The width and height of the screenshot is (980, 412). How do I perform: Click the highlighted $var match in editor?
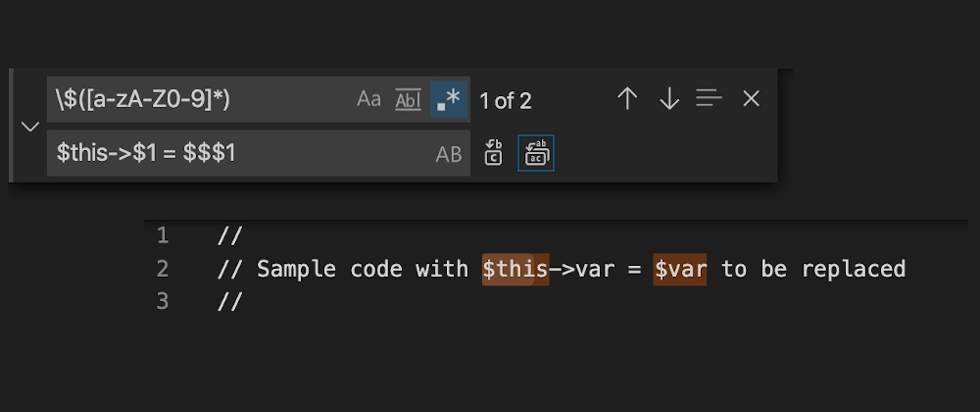(680, 270)
